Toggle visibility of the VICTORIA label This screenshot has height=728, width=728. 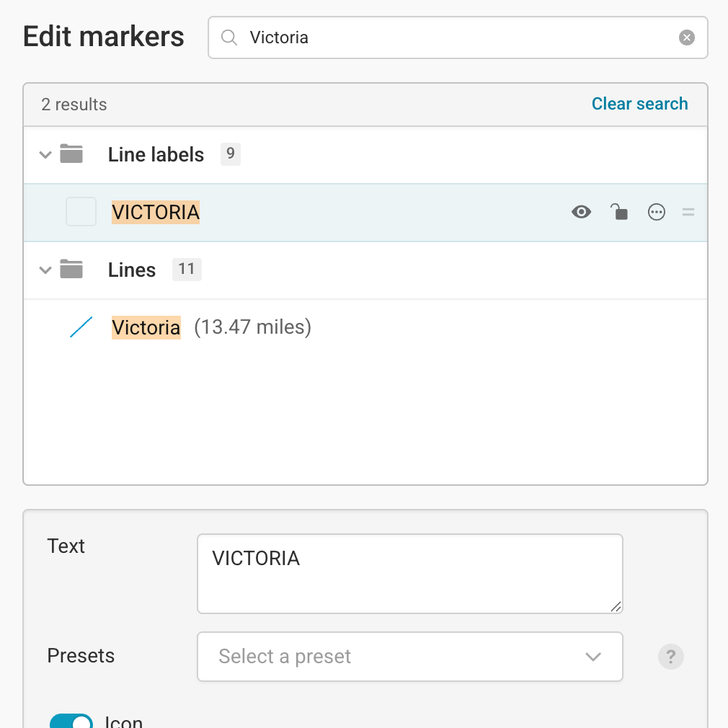point(582,212)
